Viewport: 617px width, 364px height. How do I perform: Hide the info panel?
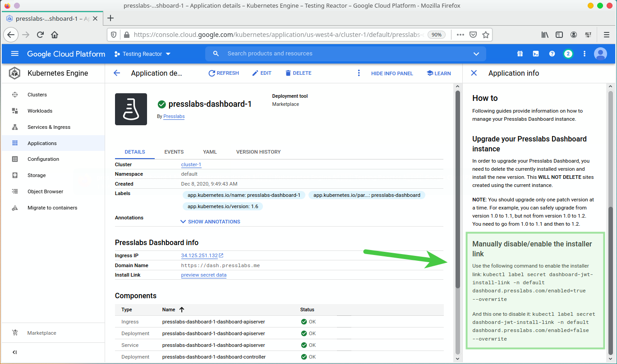(391, 73)
